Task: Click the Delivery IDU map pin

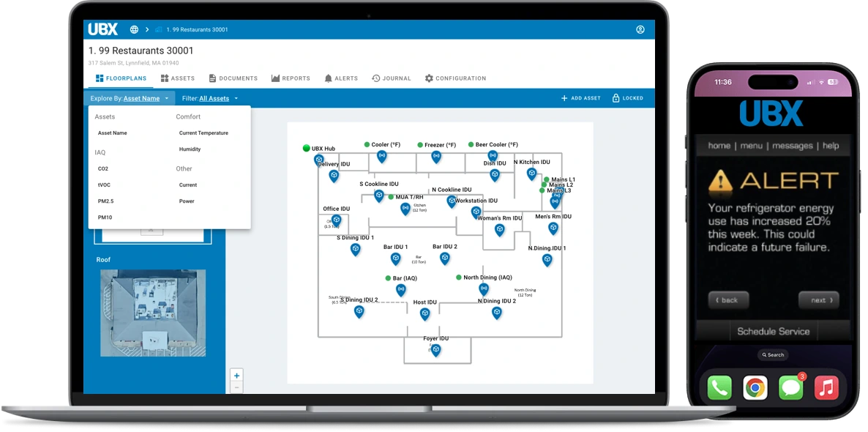Action: point(334,176)
